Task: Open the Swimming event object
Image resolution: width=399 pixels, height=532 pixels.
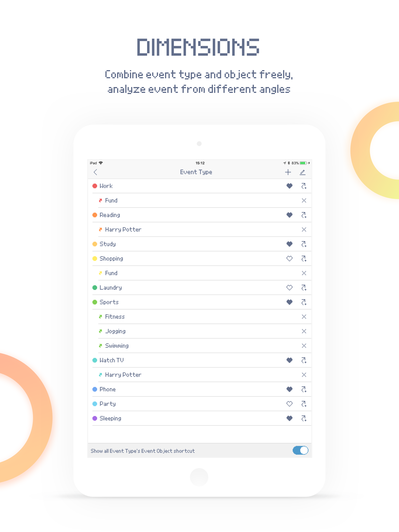Action: click(117, 346)
